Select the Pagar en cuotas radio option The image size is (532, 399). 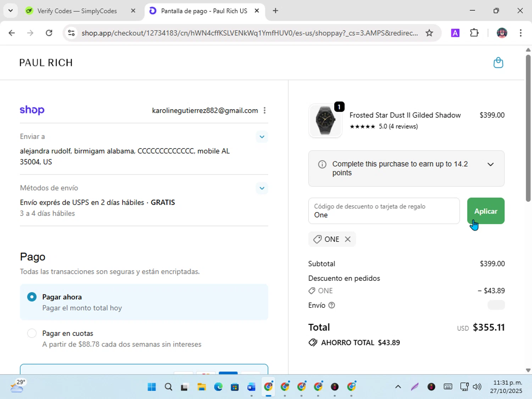tap(32, 333)
